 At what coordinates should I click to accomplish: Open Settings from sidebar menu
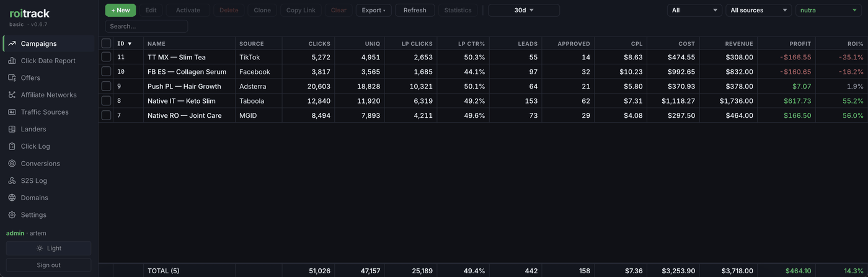click(x=48, y=215)
